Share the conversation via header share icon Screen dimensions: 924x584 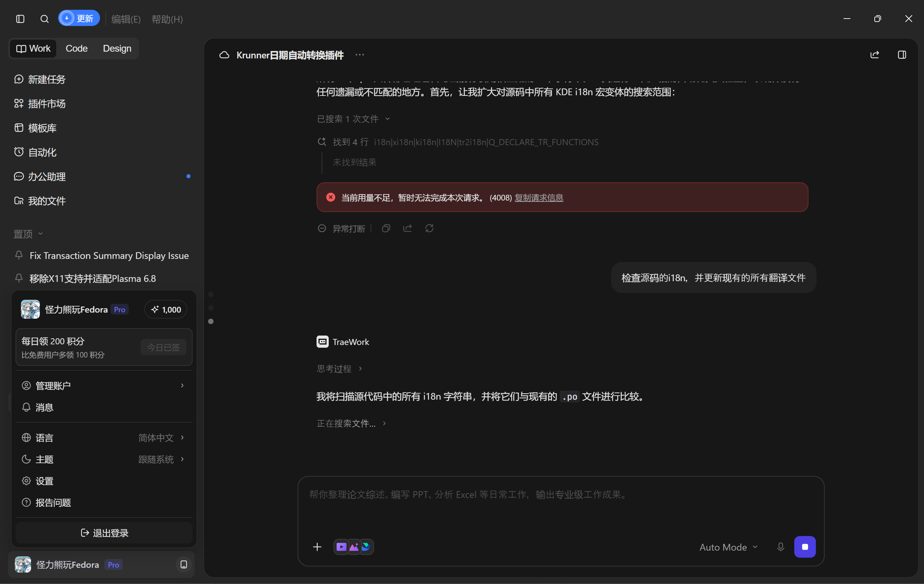click(x=874, y=55)
